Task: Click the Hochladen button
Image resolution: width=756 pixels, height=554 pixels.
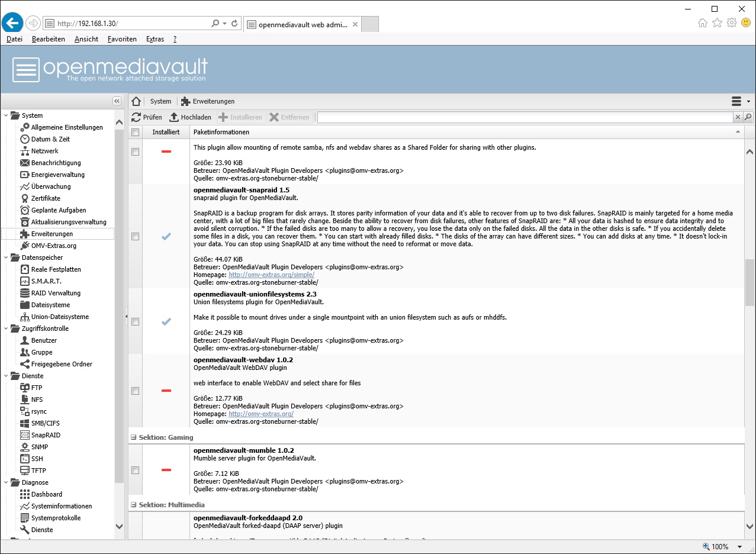Action: [191, 117]
